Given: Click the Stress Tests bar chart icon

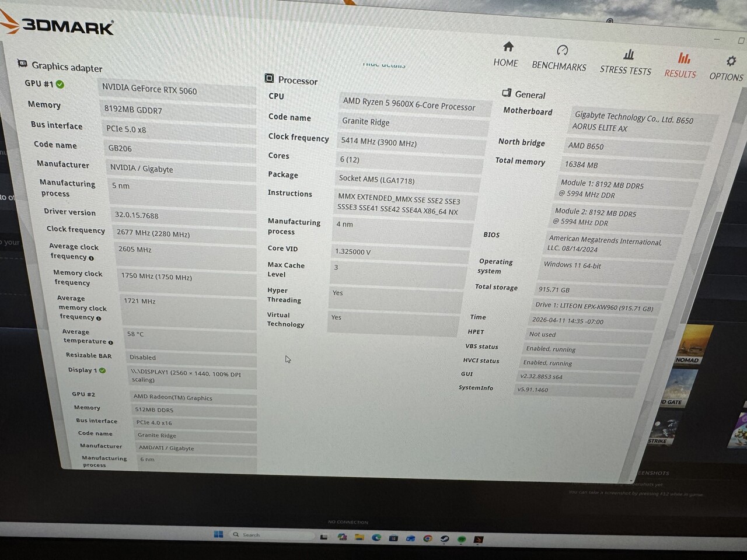Looking at the screenshot, I should coord(629,54).
